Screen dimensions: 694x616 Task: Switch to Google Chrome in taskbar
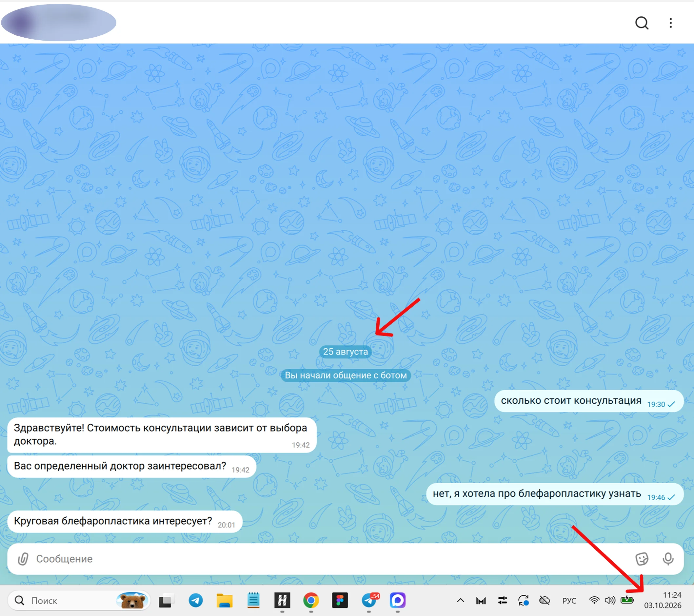(311, 601)
